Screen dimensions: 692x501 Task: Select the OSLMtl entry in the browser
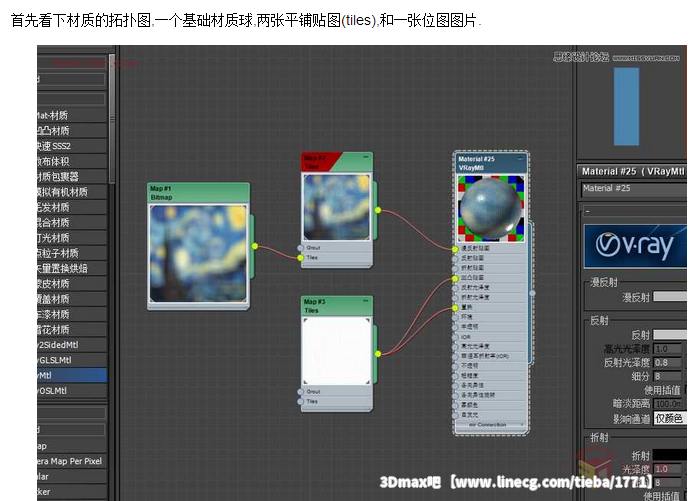click(x=72, y=391)
